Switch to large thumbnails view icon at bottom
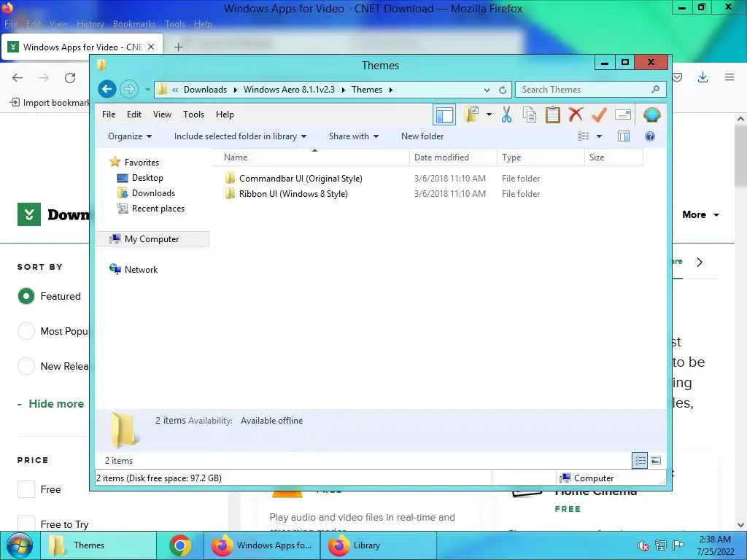The image size is (747, 560). (x=656, y=460)
